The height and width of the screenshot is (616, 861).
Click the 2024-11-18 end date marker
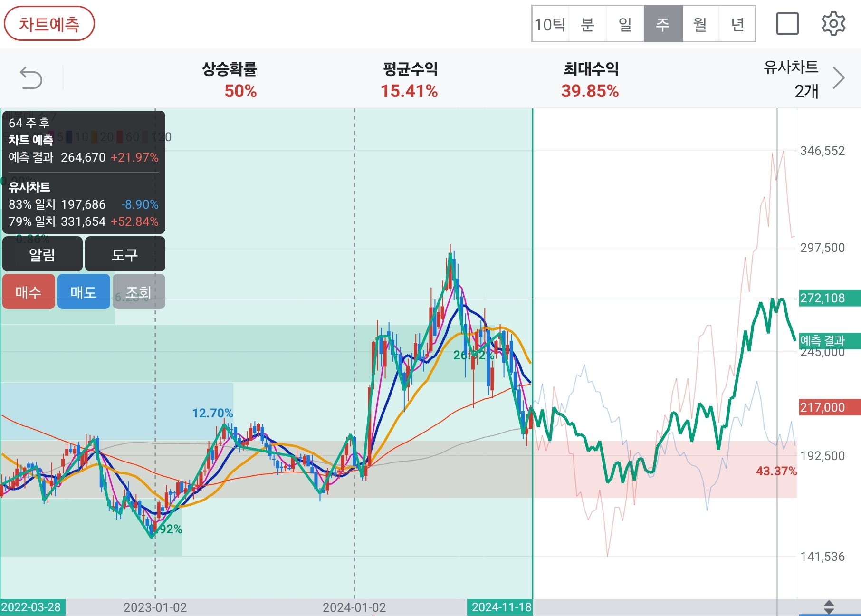(x=500, y=607)
